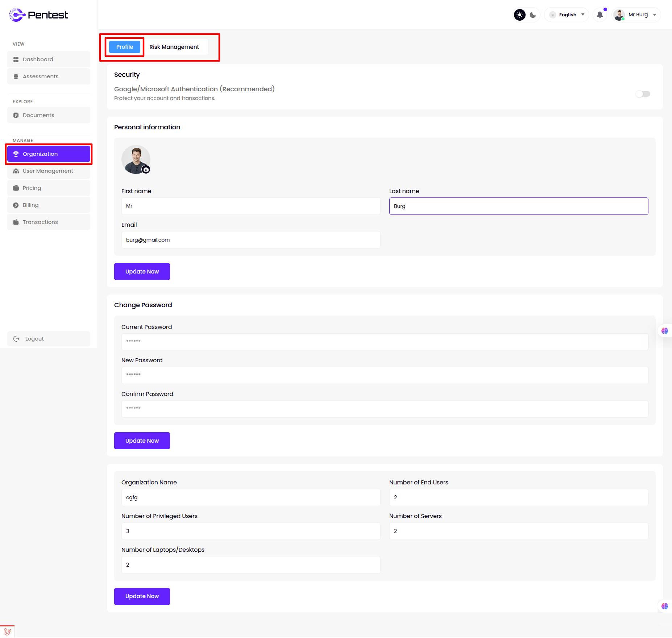Click the Pentest logo
Screen dimensions: 672x638
click(x=38, y=15)
